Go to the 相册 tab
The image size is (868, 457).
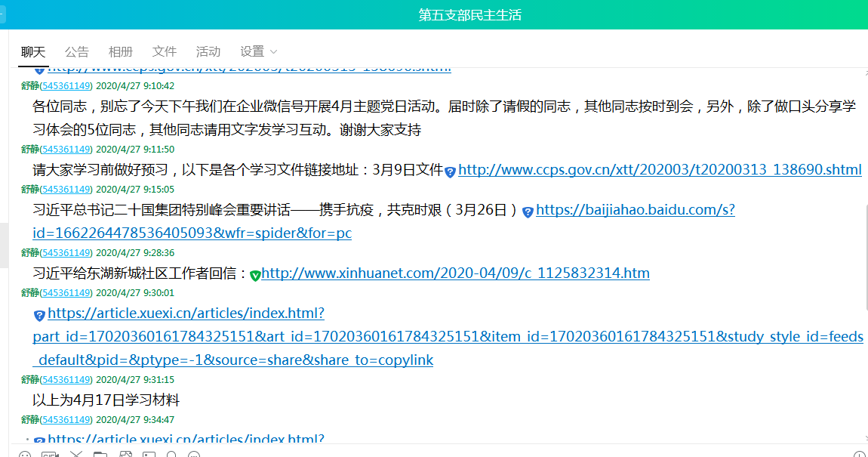(x=121, y=51)
